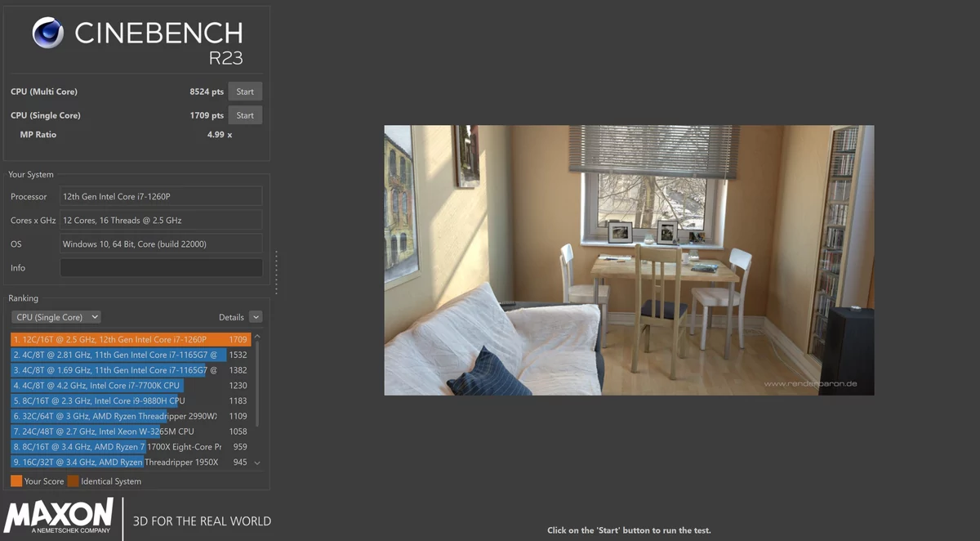980x541 pixels.
Task: Start the CPU Single Core test
Action: click(x=245, y=115)
